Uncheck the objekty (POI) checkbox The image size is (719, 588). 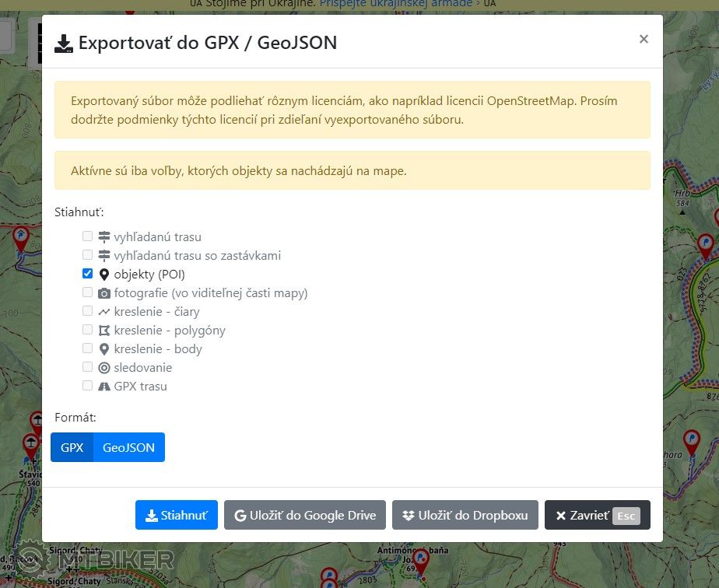click(88, 274)
